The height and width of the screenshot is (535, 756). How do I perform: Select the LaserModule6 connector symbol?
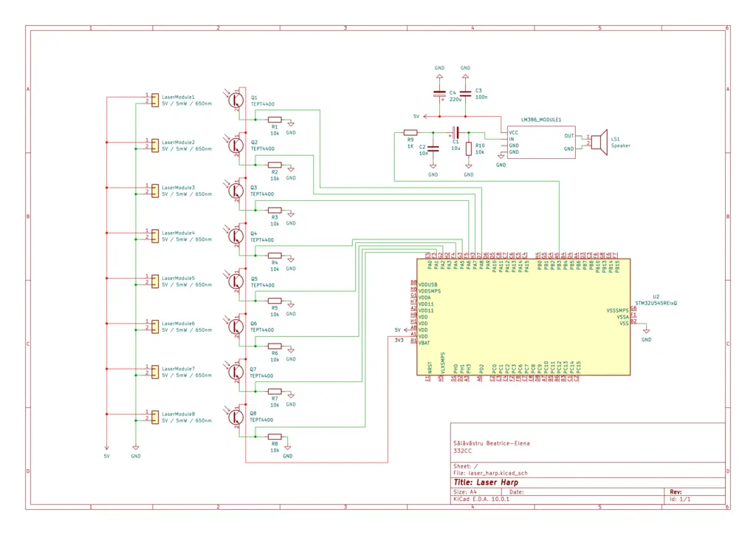(155, 327)
